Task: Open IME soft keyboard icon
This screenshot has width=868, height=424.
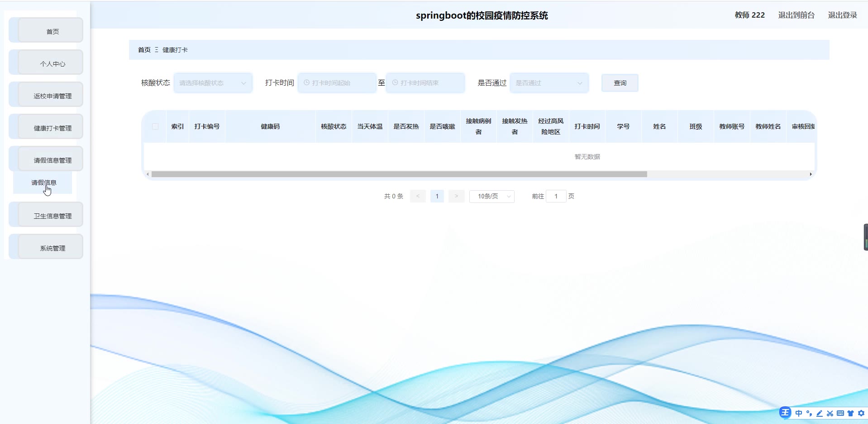Action: 840,413
